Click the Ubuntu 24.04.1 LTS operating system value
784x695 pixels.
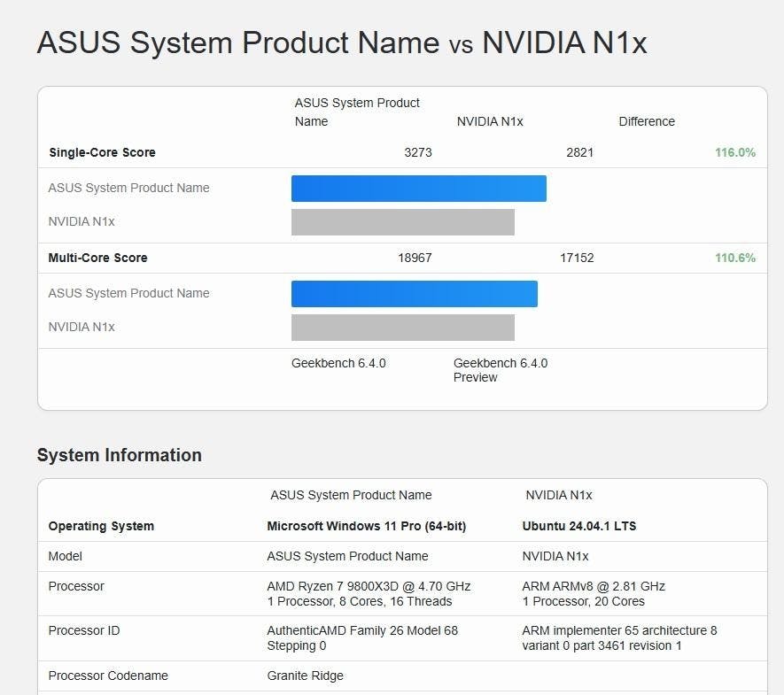579,526
